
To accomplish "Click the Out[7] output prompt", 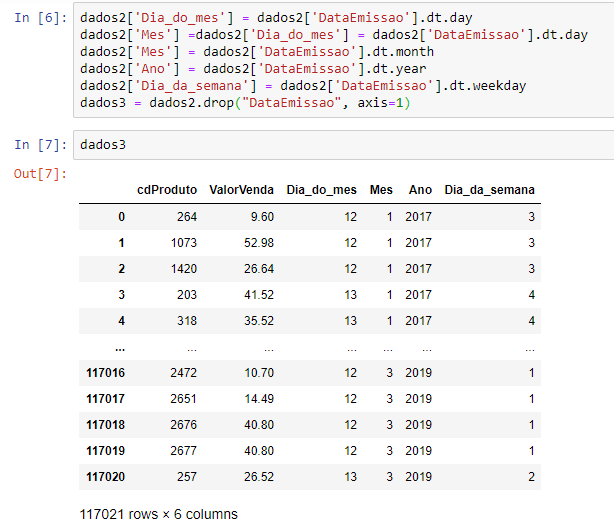I will [x=38, y=174].
